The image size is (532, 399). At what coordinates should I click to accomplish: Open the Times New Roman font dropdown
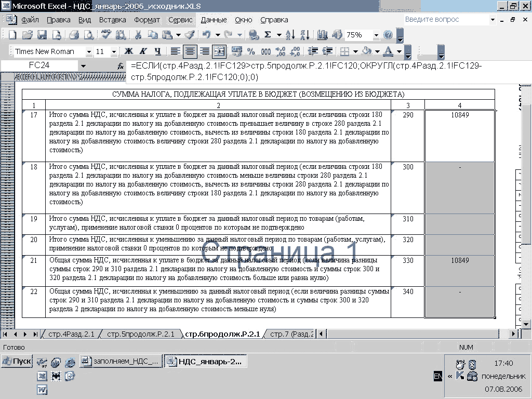point(89,51)
